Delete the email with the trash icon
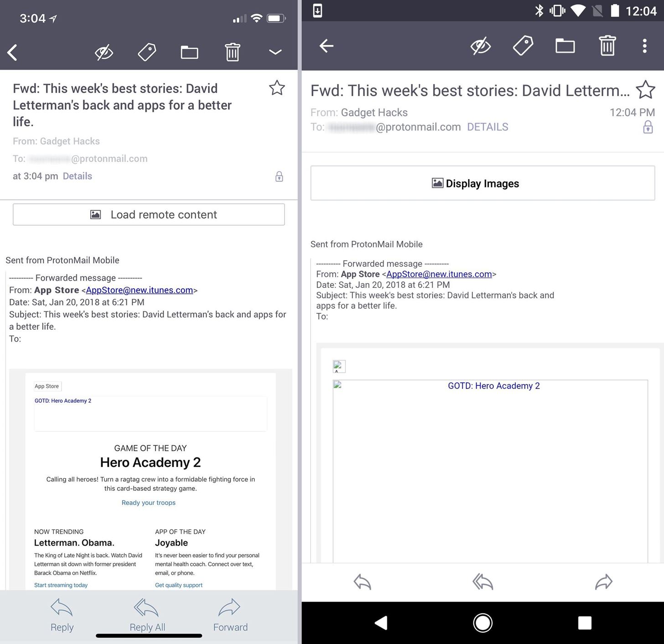664x644 pixels. [232, 52]
